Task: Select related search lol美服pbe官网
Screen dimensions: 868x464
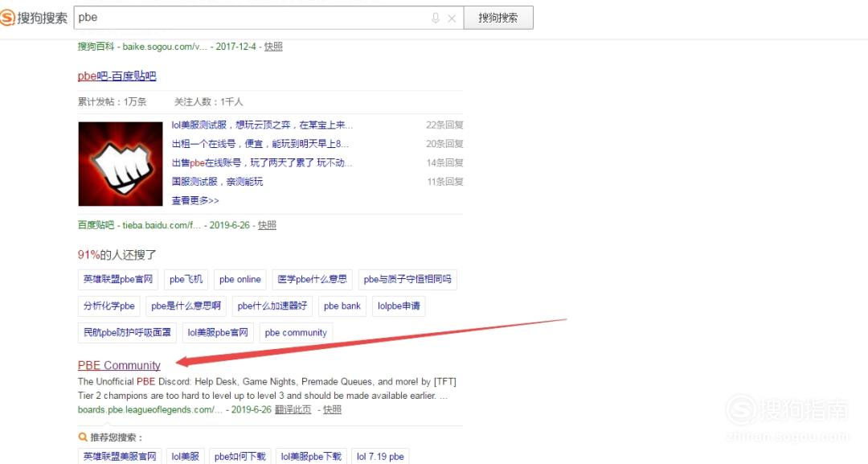Action: coord(218,332)
